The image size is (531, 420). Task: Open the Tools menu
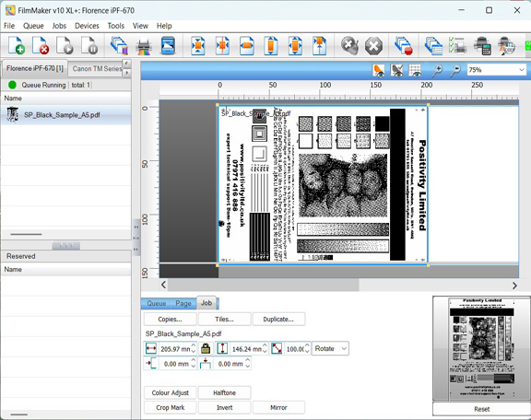tap(116, 26)
